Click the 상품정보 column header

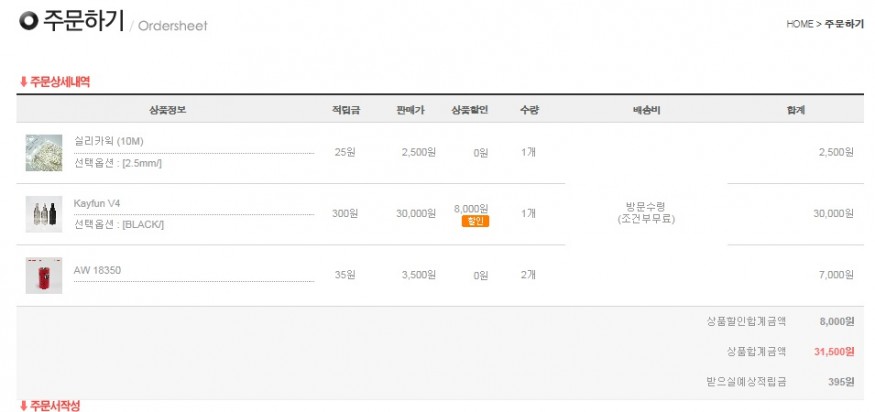pyautogui.click(x=167, y=110)
